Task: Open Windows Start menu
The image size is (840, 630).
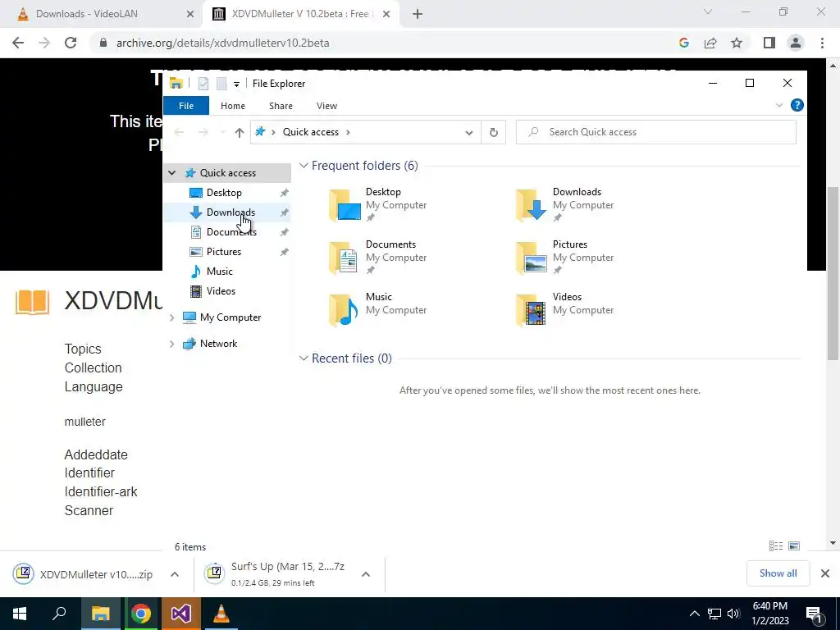Action: pos(20,614)
